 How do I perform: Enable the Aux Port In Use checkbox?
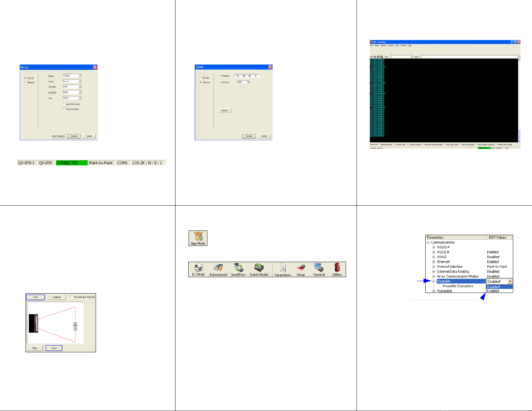click(x=64, y=104)
